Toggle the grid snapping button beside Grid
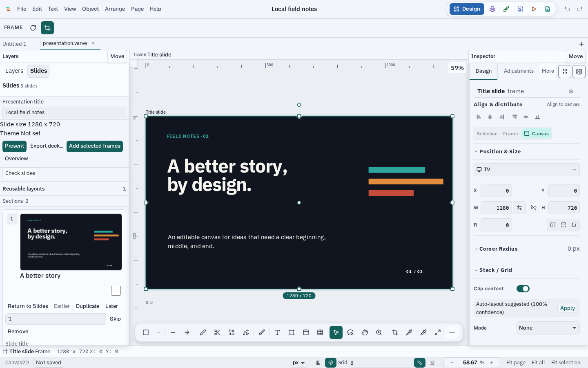The width and height of the screenshot is (588, 368). tap(331, 363)
